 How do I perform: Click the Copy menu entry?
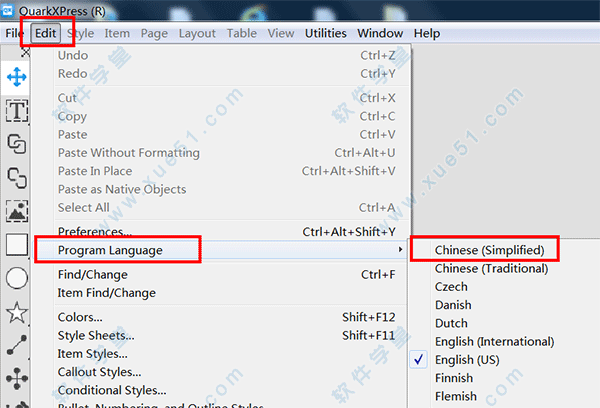[220, 116]
